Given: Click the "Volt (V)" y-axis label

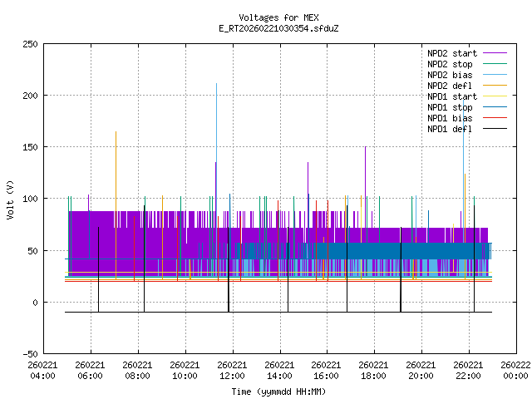Looking at the screenshot, I should tap(10, 199).
